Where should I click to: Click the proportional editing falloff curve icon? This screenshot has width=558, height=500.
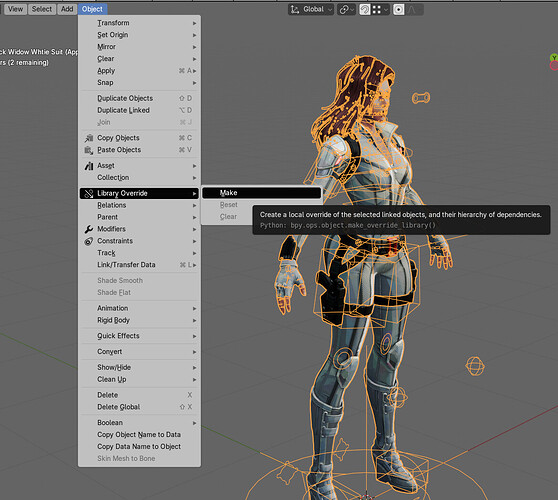coord(414,9)
